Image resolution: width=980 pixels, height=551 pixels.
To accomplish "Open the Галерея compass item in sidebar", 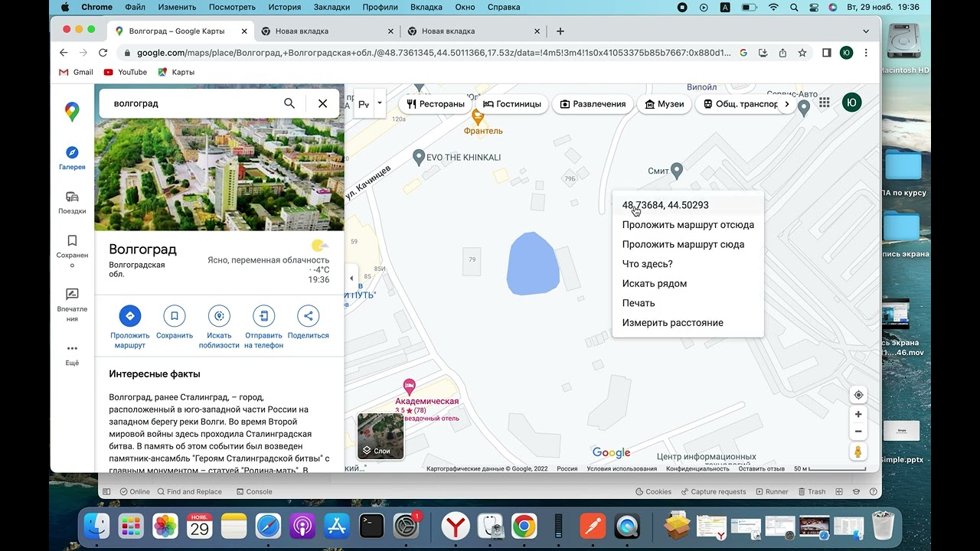I will click(x=72, y=158).
